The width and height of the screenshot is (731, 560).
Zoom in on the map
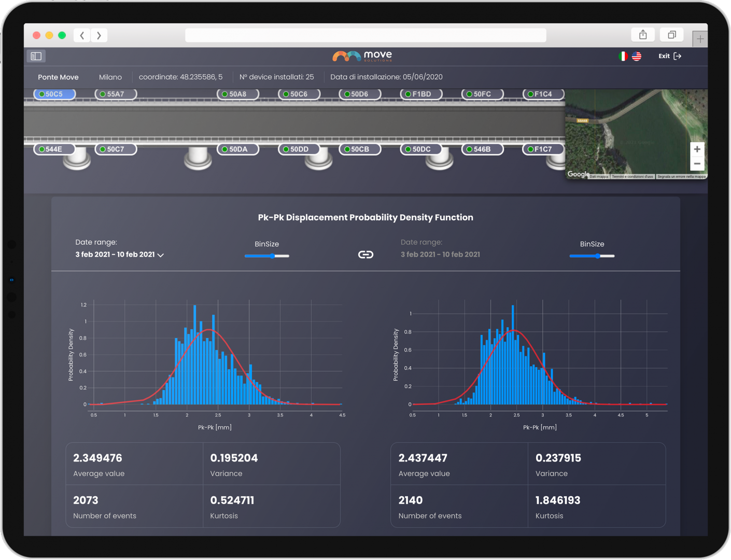pyautogui.click(x=697, y=149)
